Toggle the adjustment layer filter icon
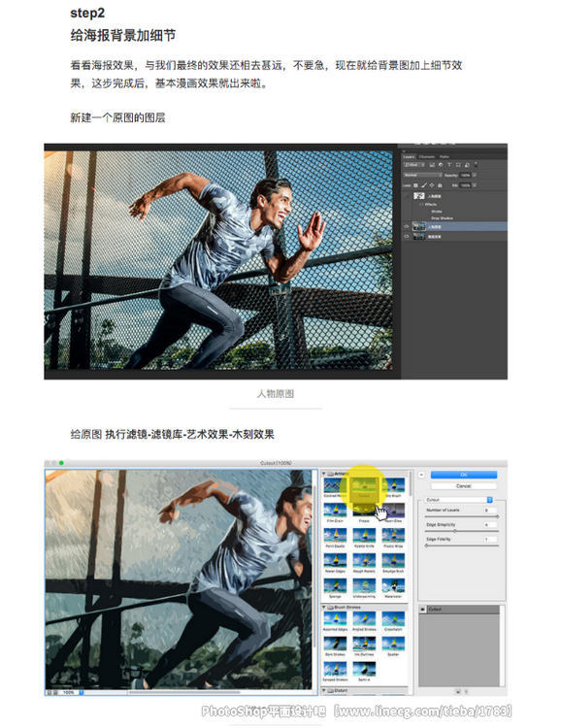Image resolution: width=561 pixels, height=728 pixels. (x=441, y=165)
